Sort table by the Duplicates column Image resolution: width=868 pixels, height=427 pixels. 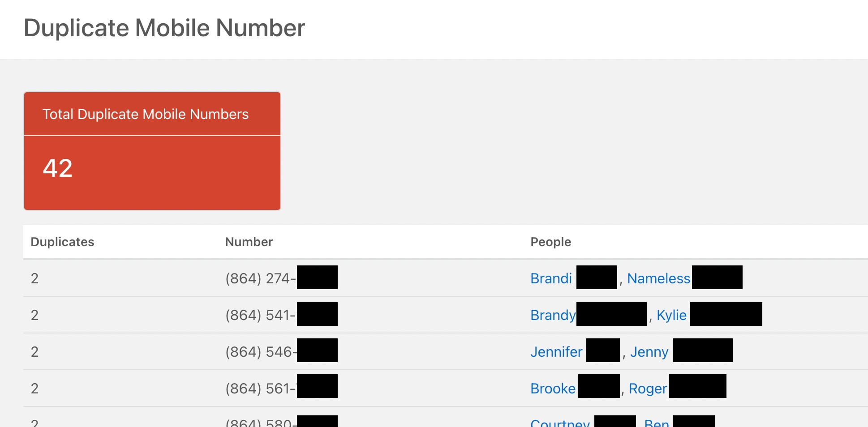point(62,242)
